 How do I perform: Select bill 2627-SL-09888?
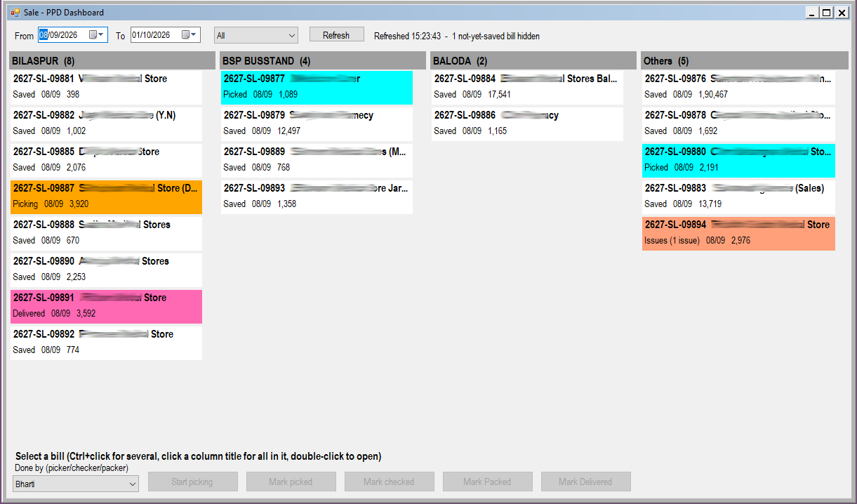coord(106,232)
